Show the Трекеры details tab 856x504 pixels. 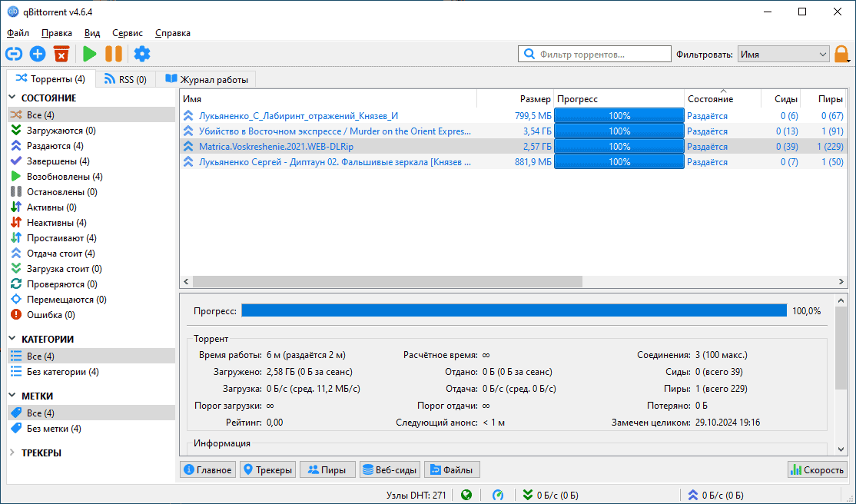tap(267, 469)
